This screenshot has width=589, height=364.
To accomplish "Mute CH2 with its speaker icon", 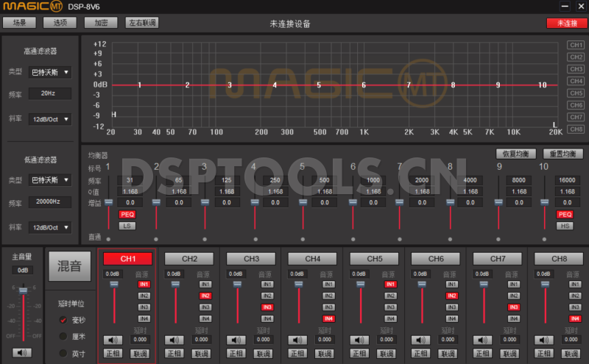I will pyautogui.click(x=174, y=340).
